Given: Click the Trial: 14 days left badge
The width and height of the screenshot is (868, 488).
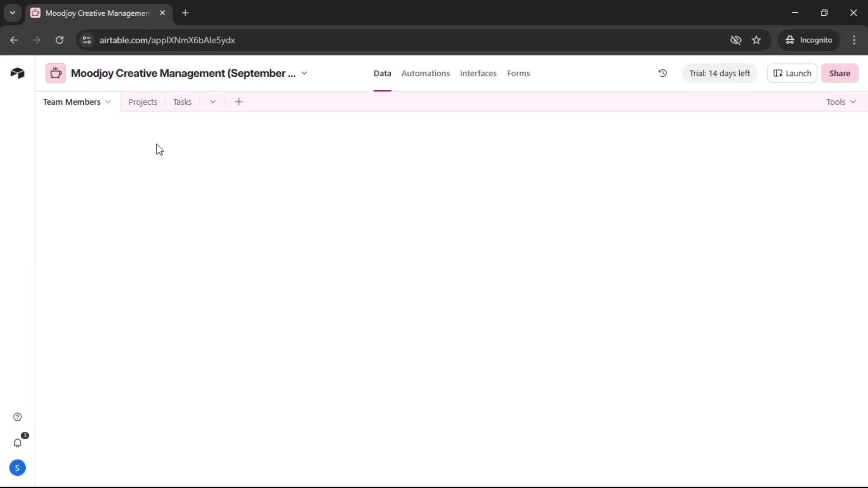Looking at the screenshot, I should coord(719,73).
